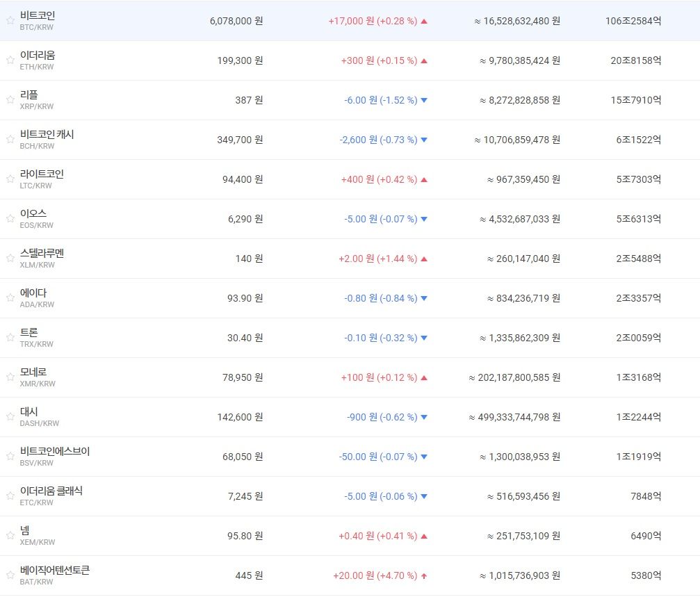Click volume ≈ 202,187,800,585 원
This screenshot has width=700, height=597.
click(514, 378)
